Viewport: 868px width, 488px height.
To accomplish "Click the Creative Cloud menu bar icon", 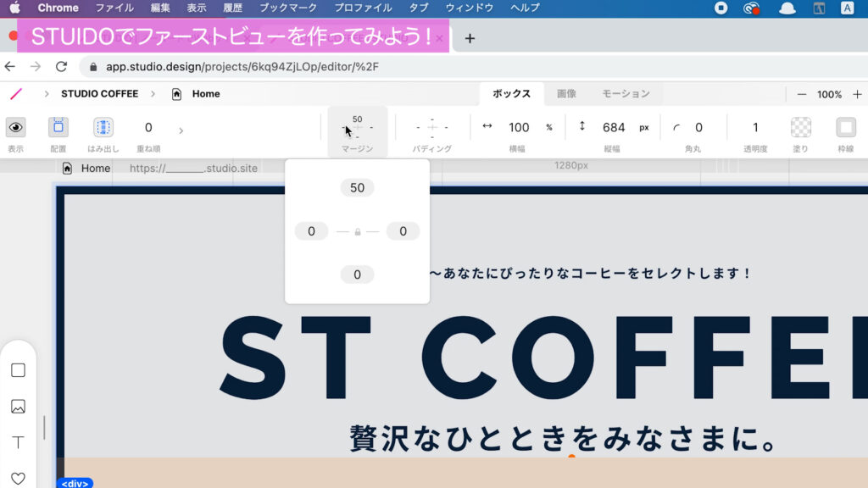I will (x=751, y=8).
